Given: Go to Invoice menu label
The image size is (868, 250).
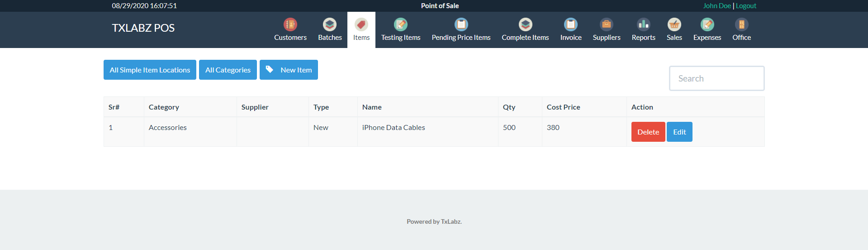Looking at the screenshot, I should pyautogui.click(x=571, y=38).
